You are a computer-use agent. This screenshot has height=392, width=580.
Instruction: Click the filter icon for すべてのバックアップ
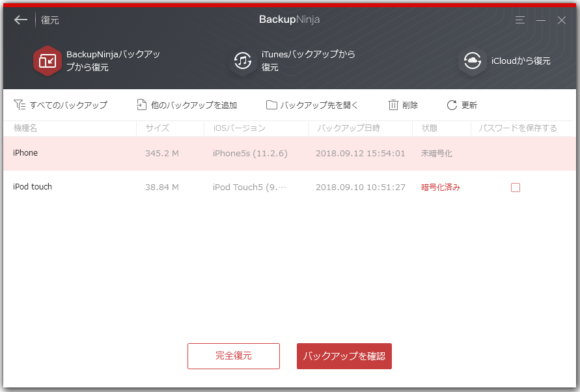click(x=20, y=105)
